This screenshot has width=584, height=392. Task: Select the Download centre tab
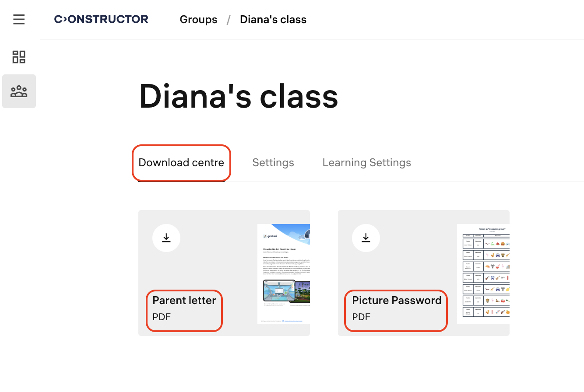pos(181,163)
